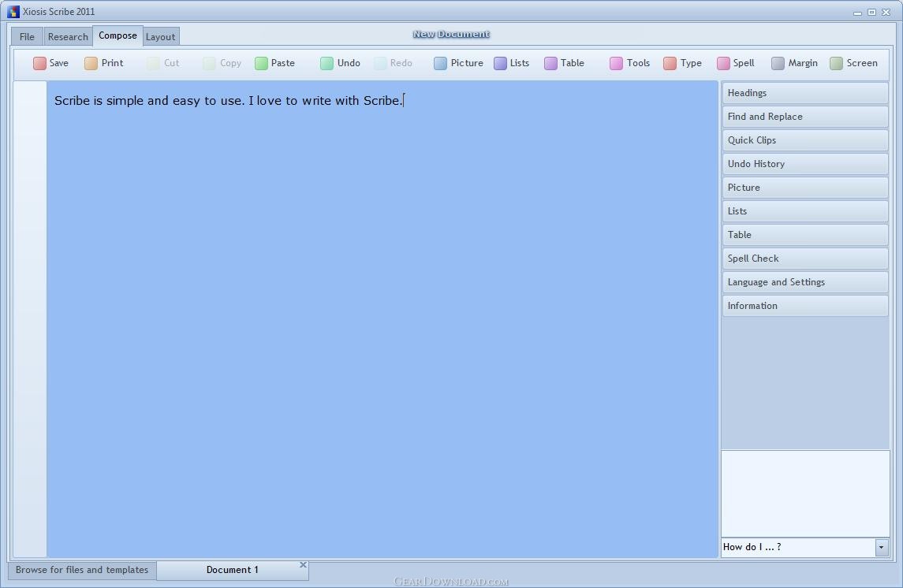Expand the Headings side panel
The width and height of the screenshot is (903, 588).
coord(804,93)
